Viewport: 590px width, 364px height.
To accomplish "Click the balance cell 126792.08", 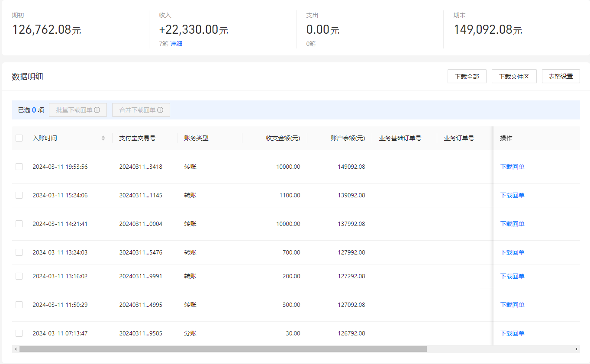I will [351, 333].
